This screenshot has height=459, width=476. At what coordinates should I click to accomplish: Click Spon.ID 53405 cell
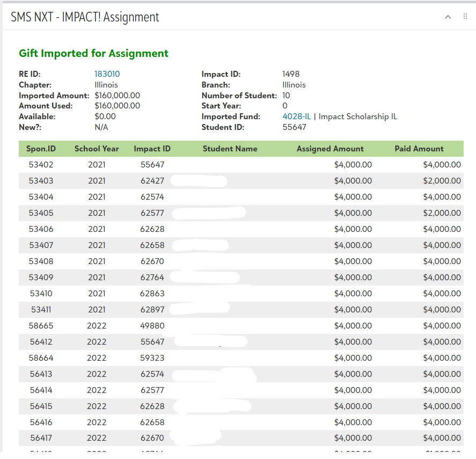tap(41, 213)
